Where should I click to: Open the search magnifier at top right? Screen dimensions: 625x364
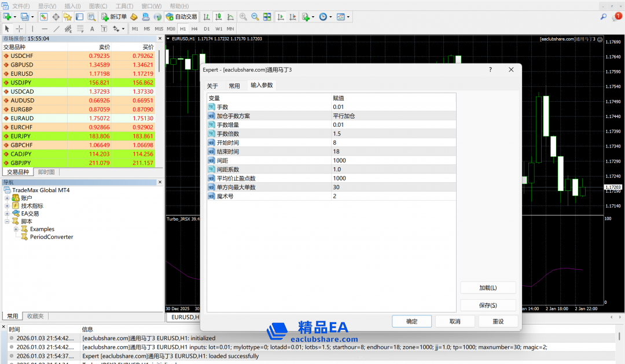pos(604,17)
